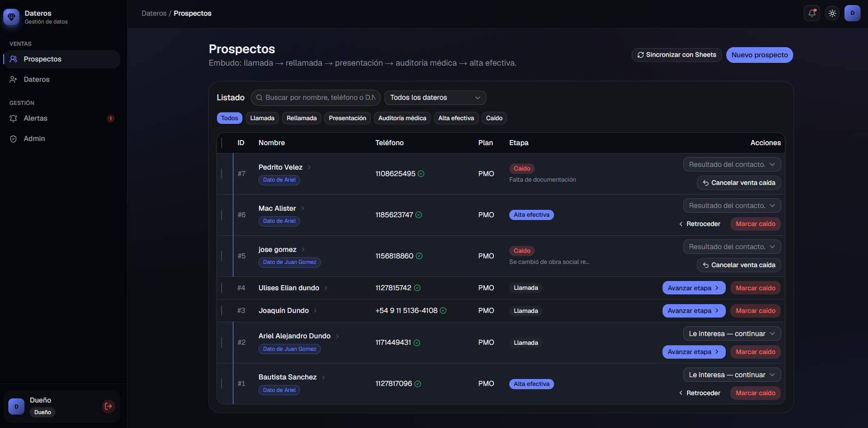This screenshot has height=428, width=868.
Task: Click verified check icon next to 1171449431
Action: (x=417, y=342)
